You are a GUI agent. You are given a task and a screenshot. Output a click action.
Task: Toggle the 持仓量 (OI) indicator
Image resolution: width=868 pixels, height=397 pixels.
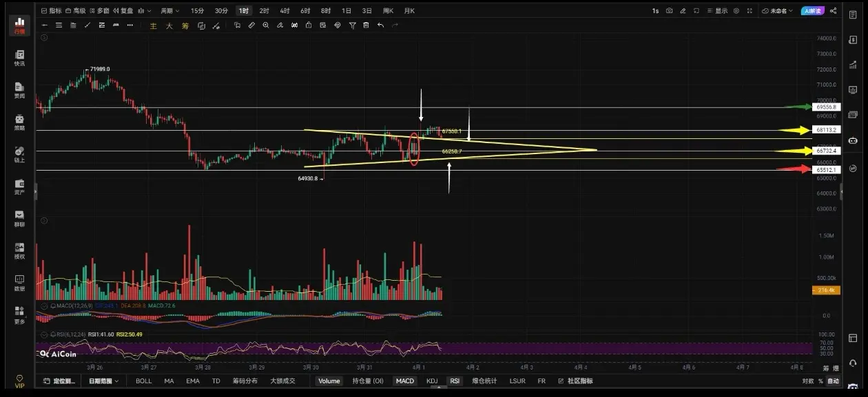click(x=368, y=380)
